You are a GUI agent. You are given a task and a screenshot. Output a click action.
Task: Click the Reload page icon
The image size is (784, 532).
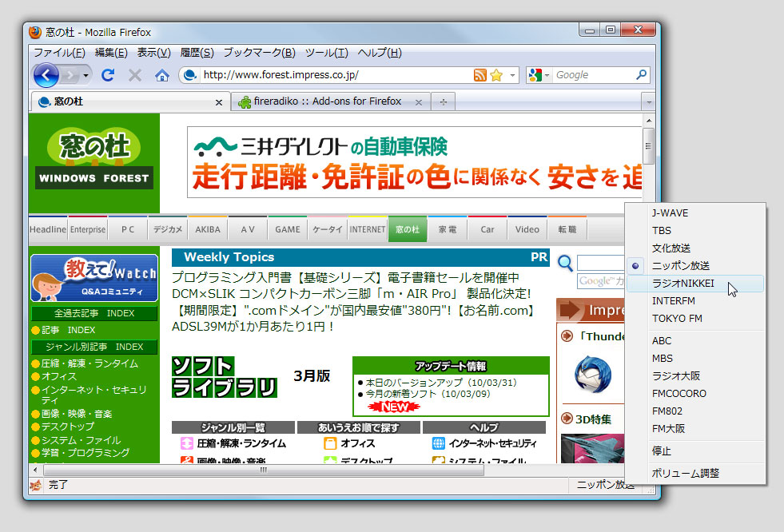pyautogui.click(x=108, y=75)
